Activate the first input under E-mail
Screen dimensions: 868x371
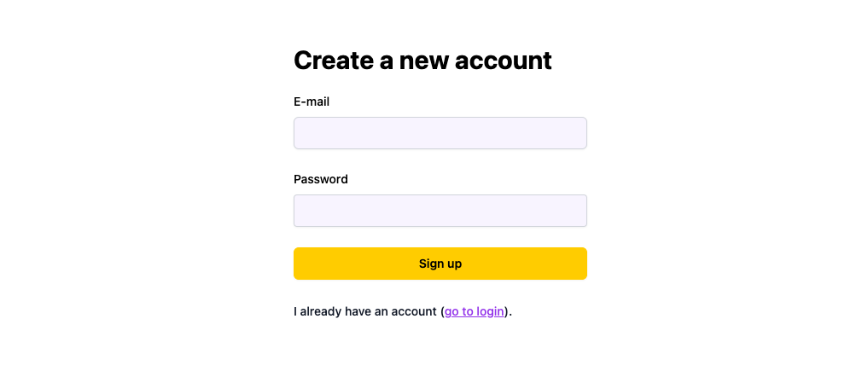click(440, 133)
